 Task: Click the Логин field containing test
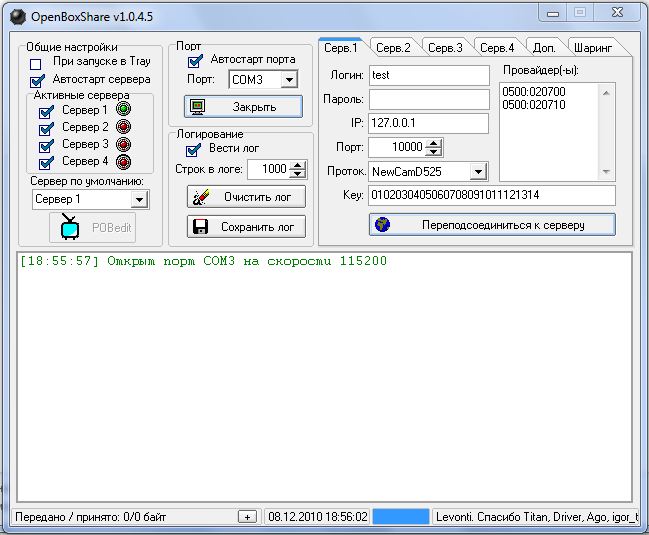[x=429, y=75]
